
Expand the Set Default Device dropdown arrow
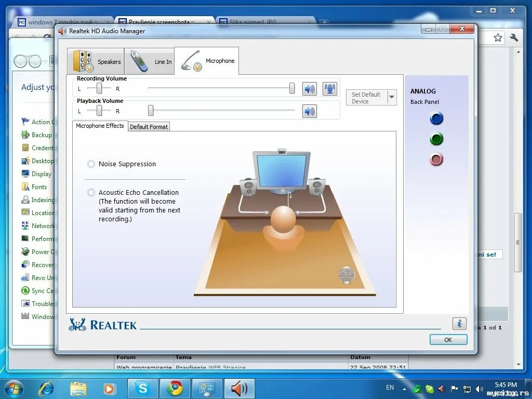tap(392, 97)
